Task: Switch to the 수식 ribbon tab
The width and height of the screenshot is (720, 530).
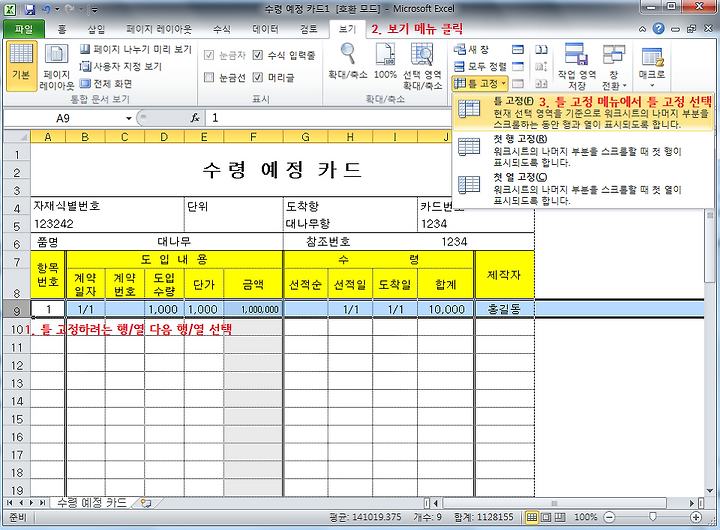Action: (221, 29)
